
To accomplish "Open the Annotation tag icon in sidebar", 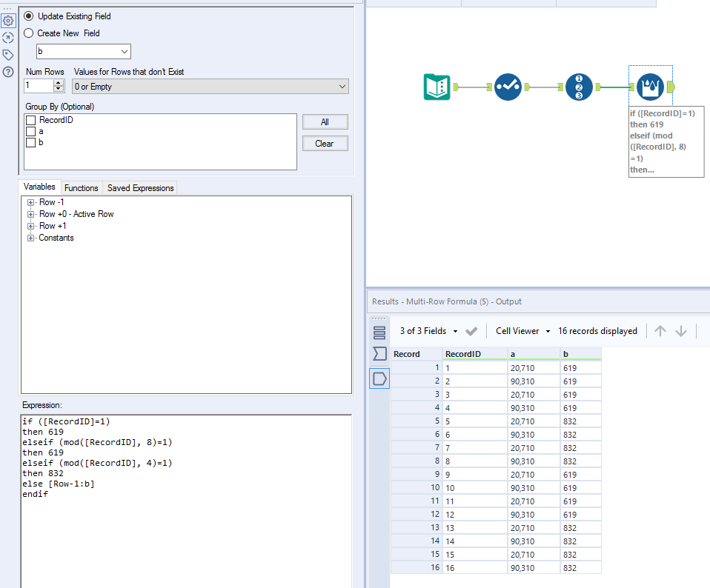I will tap(8, 55).
